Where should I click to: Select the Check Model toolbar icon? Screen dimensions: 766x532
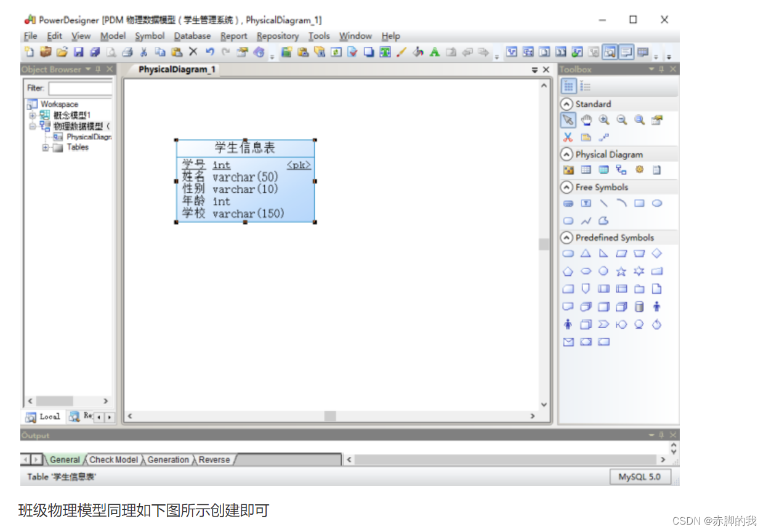pos(353,52)
